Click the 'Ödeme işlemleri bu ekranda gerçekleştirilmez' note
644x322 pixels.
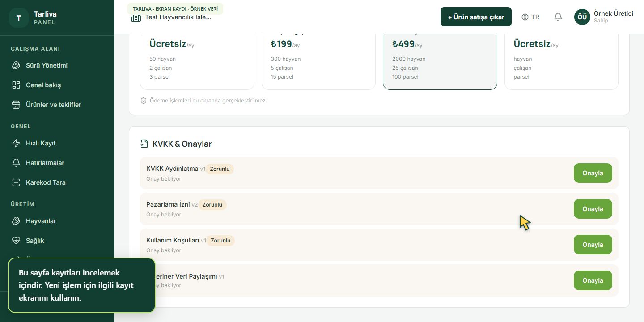coord(208,101)
